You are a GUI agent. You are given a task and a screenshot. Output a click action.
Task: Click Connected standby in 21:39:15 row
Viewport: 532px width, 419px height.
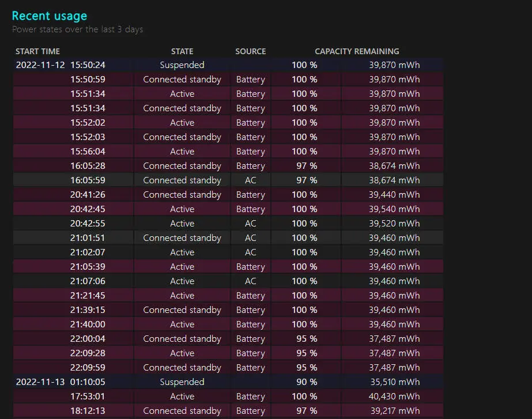(x=182, y=310)
